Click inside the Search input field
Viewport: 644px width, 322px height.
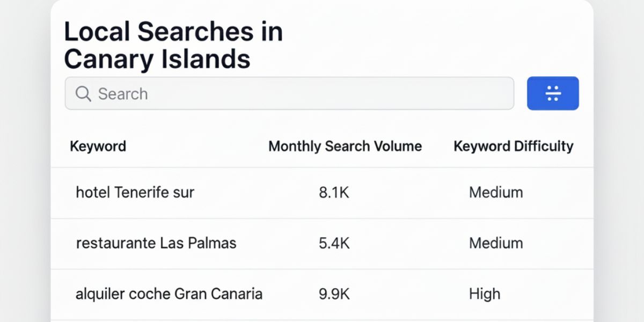(x=289, y=93)
